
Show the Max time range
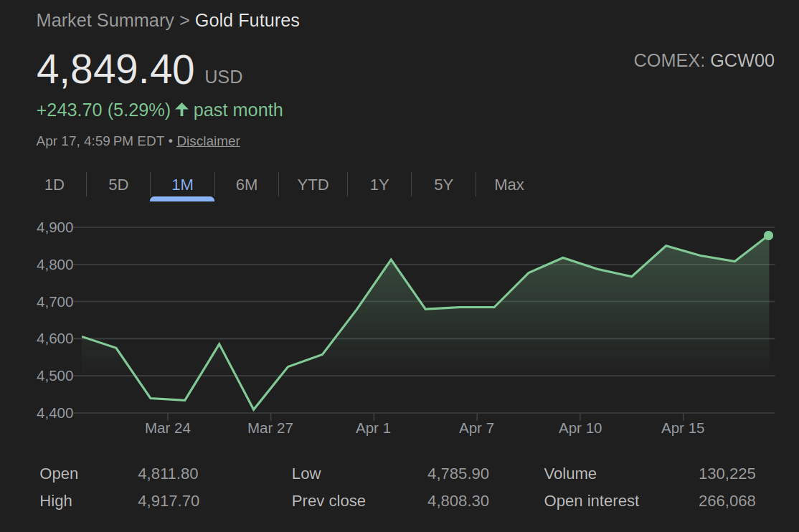point(509,184)
